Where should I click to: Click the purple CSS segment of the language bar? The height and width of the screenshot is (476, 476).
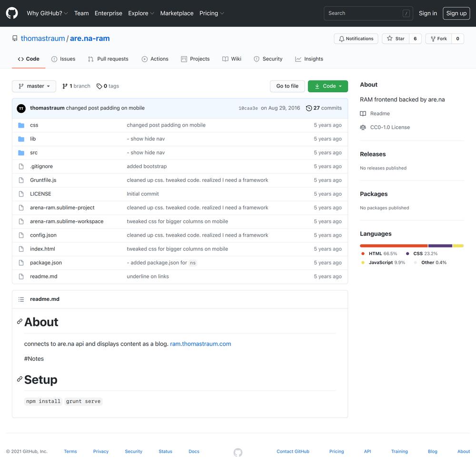pos(440,246)
